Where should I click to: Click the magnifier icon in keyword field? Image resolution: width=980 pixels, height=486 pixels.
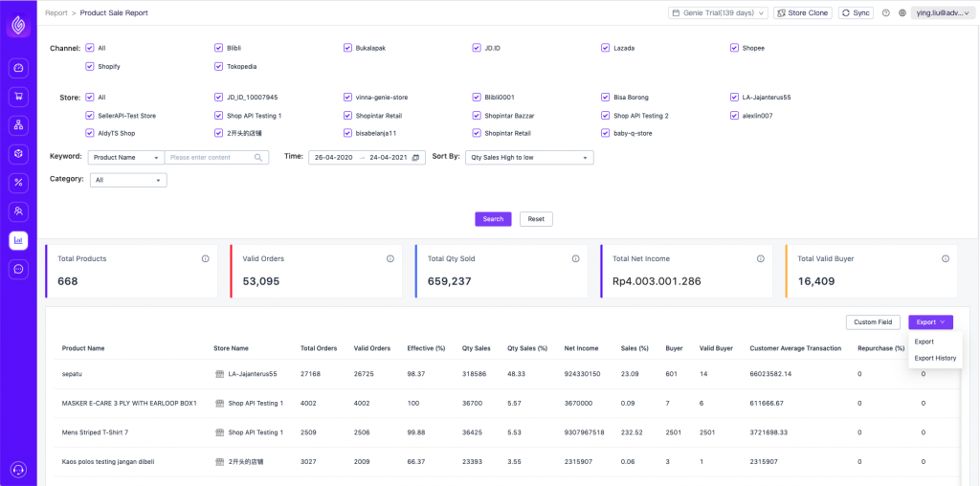(x=258, y=158)
